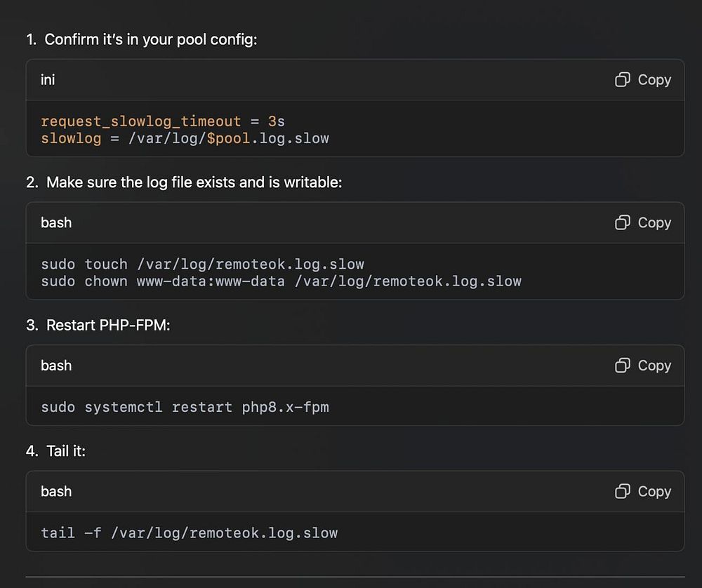Click the 'bash' label above the systemctl command

click(x=56, y=366)
